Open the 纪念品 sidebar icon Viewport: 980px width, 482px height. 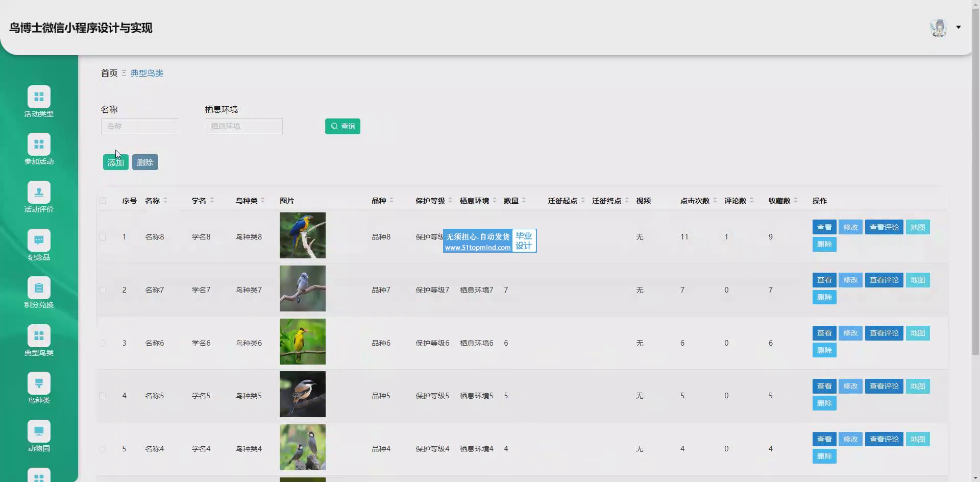[39, 240]
